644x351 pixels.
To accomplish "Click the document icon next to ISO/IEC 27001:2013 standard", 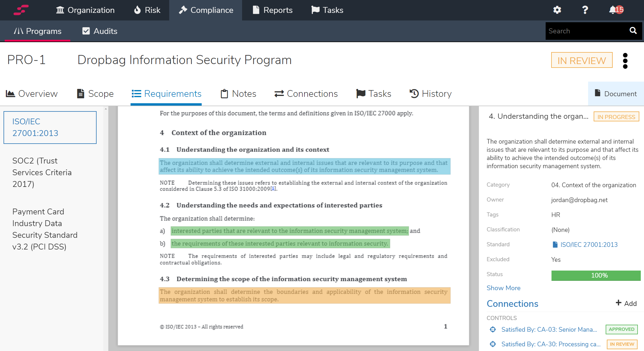I will pyautogui.click(x=555, y=245).
